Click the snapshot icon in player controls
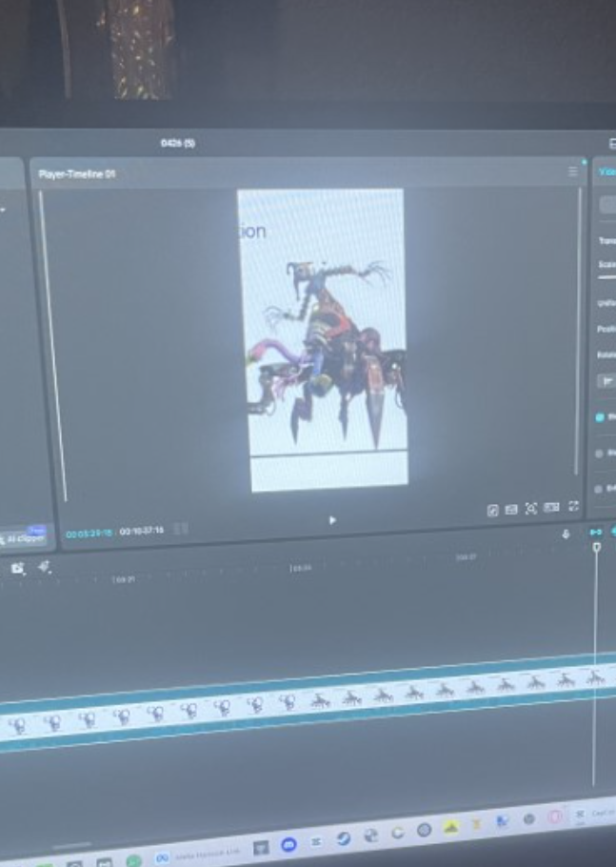616x867 pixels. point(511,510)
